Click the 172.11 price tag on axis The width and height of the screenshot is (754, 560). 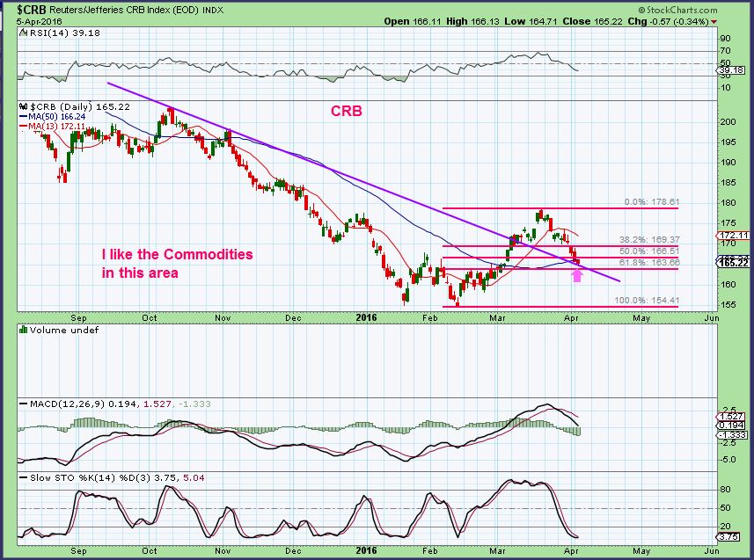pyautogui.click(x=735, y=235)
